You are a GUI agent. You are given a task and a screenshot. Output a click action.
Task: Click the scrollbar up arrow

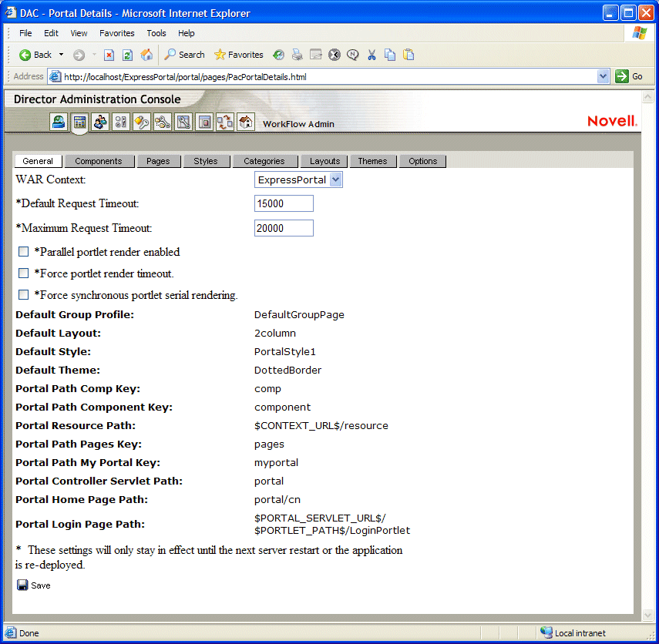[x=647, y=98]
